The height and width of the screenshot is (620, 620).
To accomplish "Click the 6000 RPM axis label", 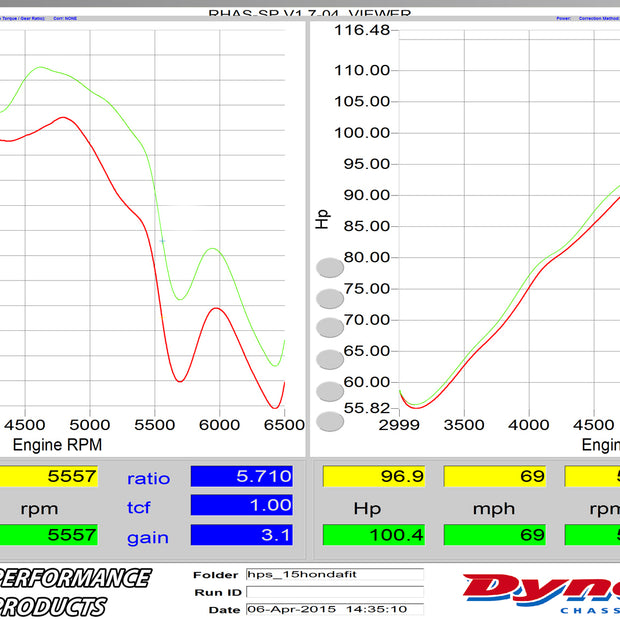I will click(x=219, y=425).
